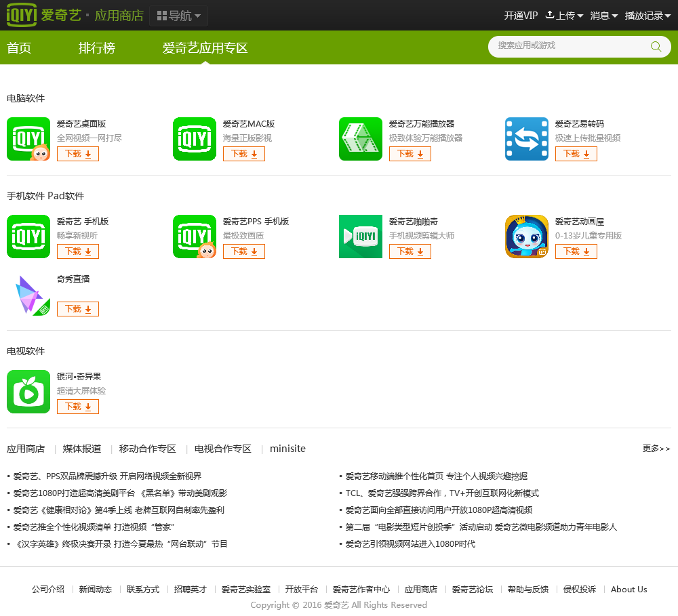Image resolution: width=678 pixels, height=616 pixels.
Task: Download 爱奇艺动画屋
Action: click(x=576, y=251)
